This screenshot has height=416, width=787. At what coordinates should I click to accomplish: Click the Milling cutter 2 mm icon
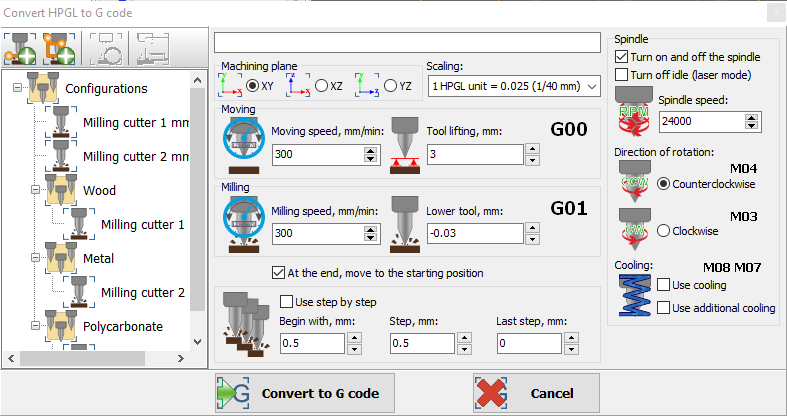(61, 156)
